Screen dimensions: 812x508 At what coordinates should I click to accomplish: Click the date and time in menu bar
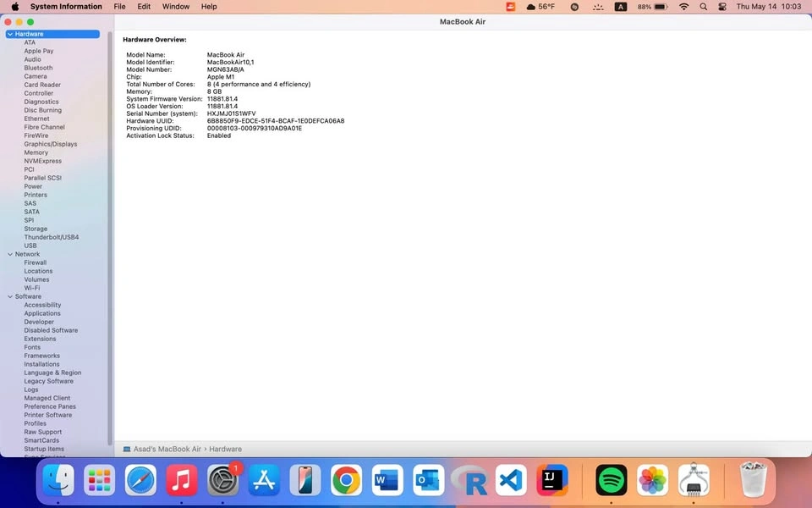[x=769, y=7]
